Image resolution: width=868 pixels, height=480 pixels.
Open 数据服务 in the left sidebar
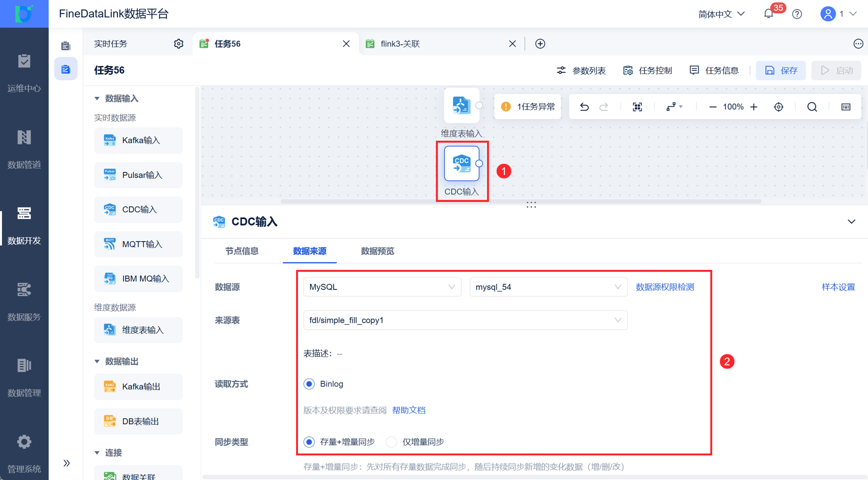[24, 302]
